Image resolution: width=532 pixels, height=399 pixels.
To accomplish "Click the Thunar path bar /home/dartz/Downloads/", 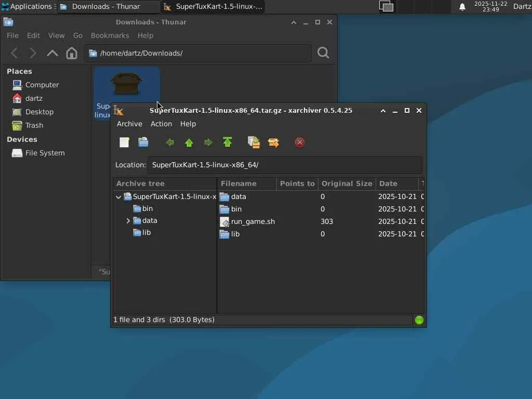I will (x=198, y=54).
